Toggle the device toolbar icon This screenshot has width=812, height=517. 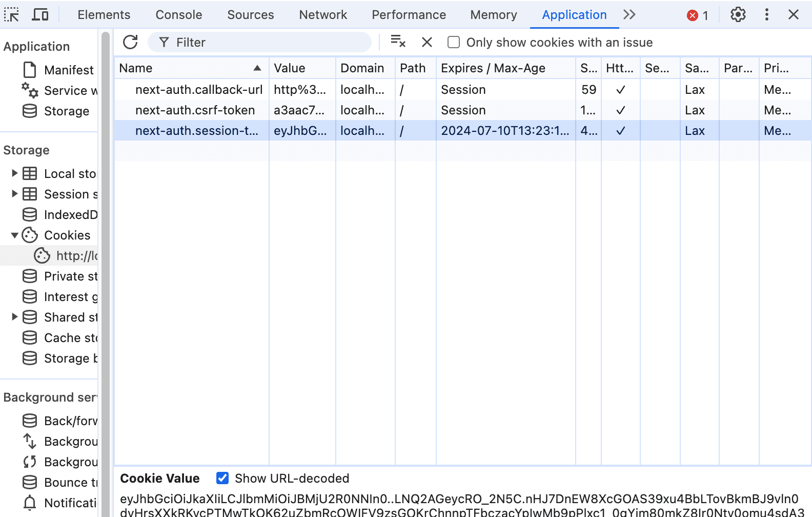point(40,15)
